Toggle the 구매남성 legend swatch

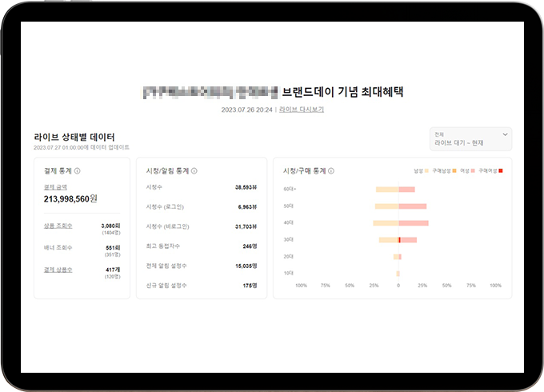coord(454,171)
